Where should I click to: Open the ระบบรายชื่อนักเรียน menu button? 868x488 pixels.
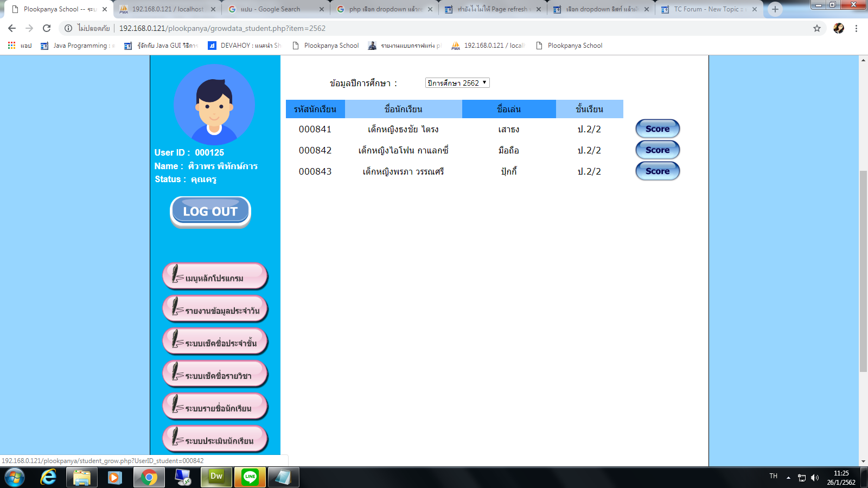[x=215, y=407]
